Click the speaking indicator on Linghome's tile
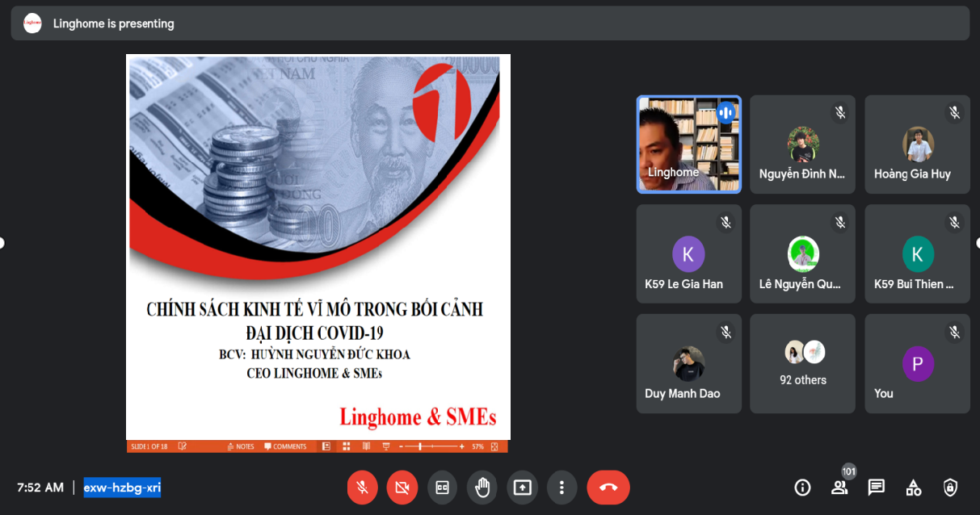The image size is (980, 515). (x=726, y=112)
